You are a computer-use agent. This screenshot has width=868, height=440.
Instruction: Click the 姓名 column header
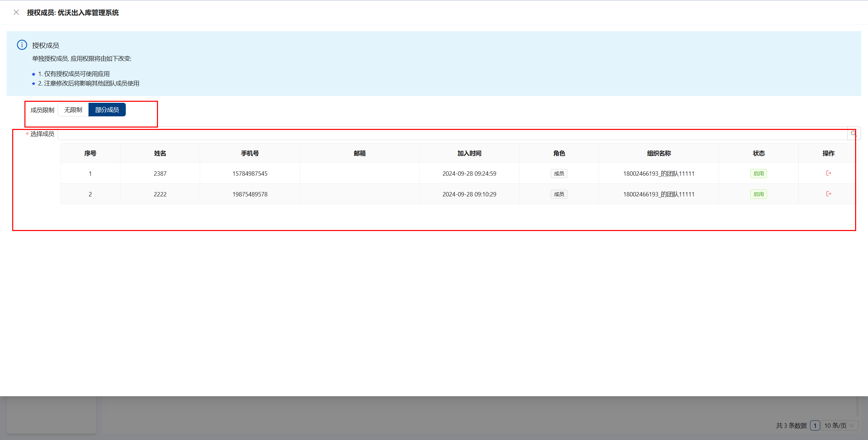(160, 153)
